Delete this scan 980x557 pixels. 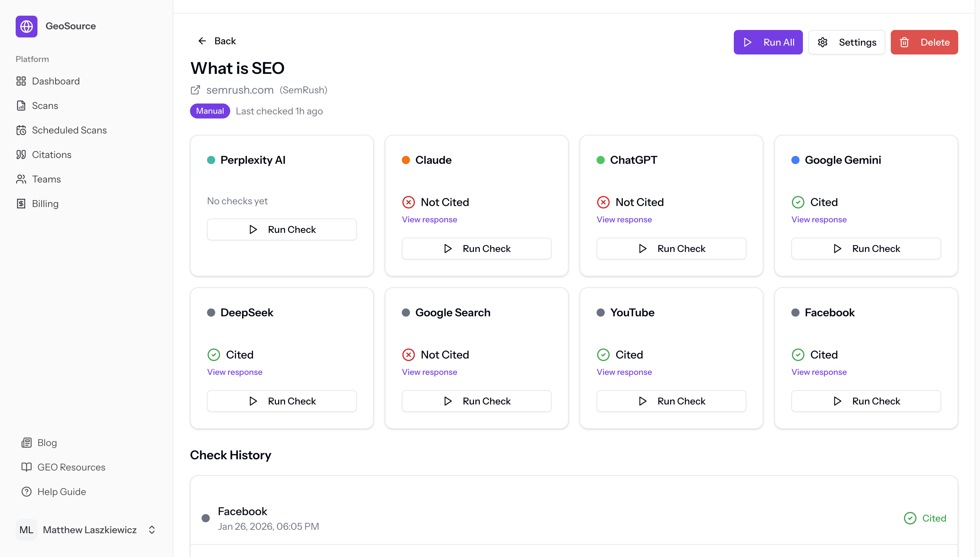924,42
